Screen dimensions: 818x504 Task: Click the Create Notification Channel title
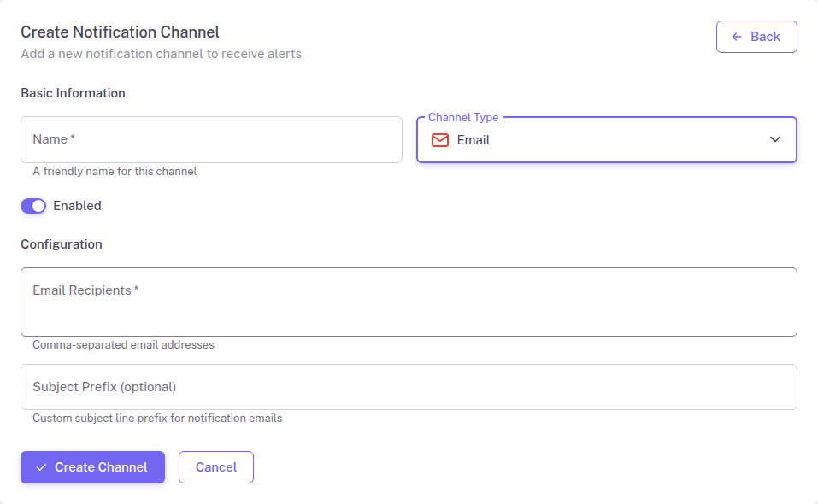[x=120, y=32]
